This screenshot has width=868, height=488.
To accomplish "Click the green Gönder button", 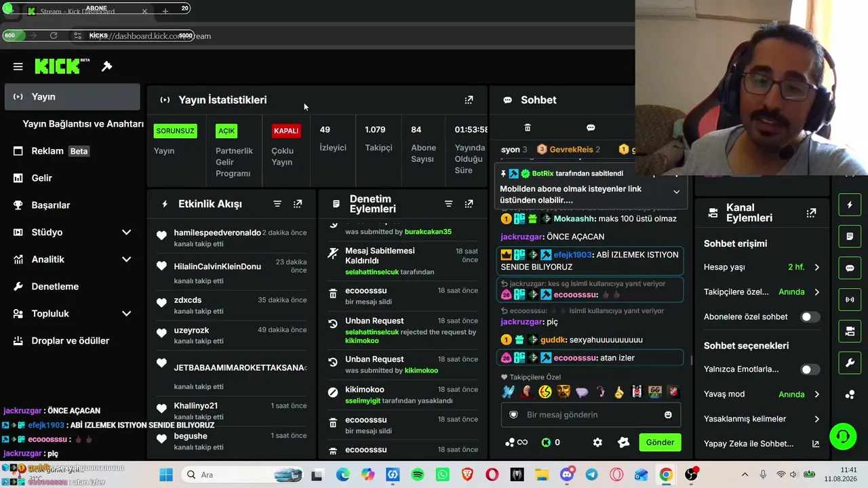I will tap(660, 443).
